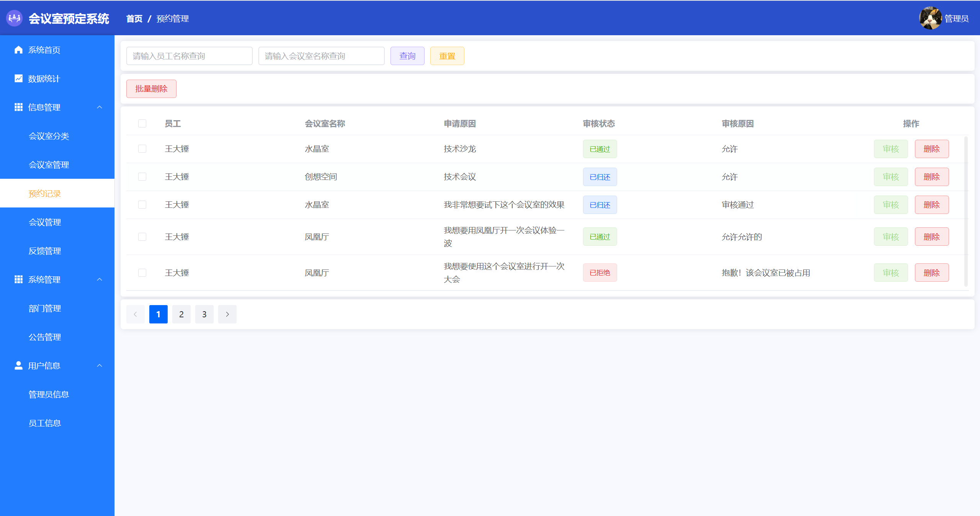980x516 pixels.
Task: Click the grid icon beside 系统管理
Action: point(18,279)
